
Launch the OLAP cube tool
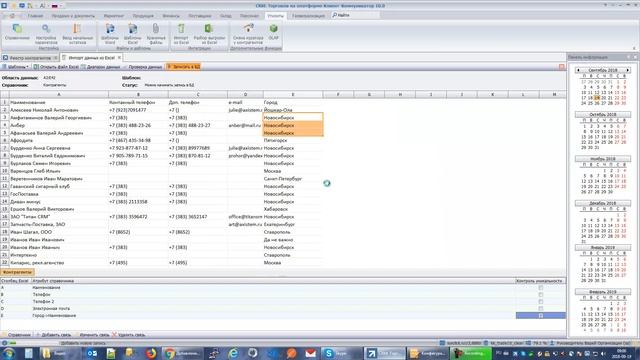point(273,33)
